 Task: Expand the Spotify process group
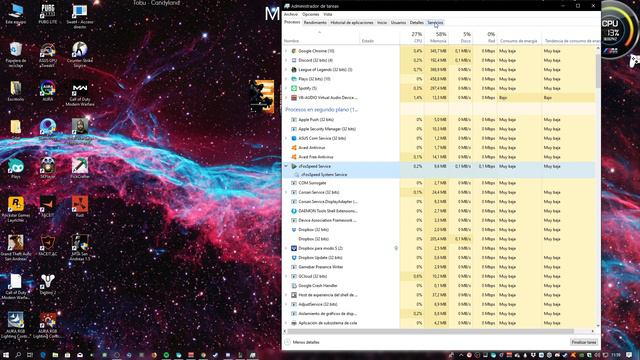click(286, 88)
